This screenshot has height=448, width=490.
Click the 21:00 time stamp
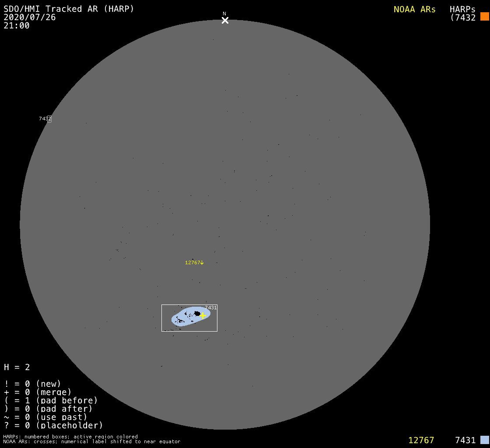tap(17, 26)
